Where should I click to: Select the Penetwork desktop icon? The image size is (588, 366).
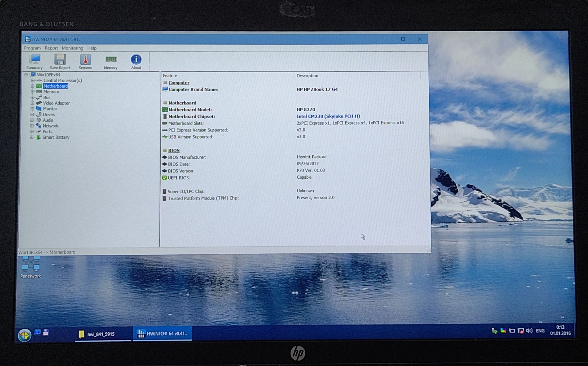click(x=31, y=267)
